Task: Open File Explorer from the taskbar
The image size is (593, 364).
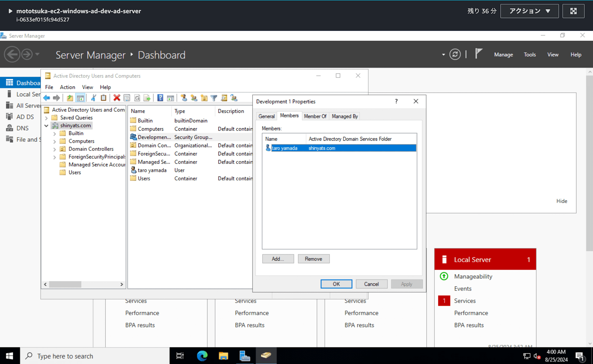Action: (223, 356)
